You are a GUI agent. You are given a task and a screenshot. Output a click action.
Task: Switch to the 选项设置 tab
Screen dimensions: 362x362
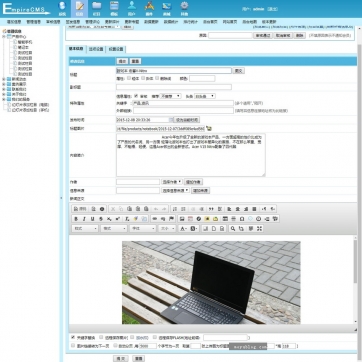(x=96, y=49)
